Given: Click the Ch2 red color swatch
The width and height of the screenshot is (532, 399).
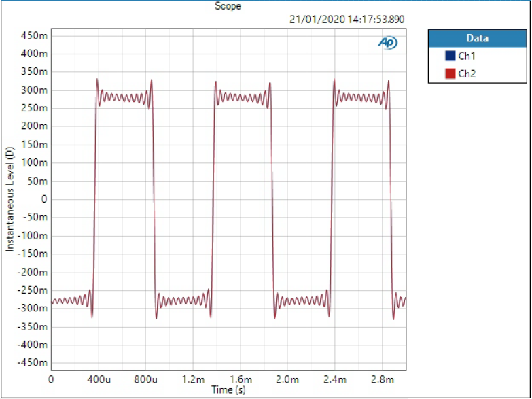Looking at the screenshot, I should (x=450, y=73).
